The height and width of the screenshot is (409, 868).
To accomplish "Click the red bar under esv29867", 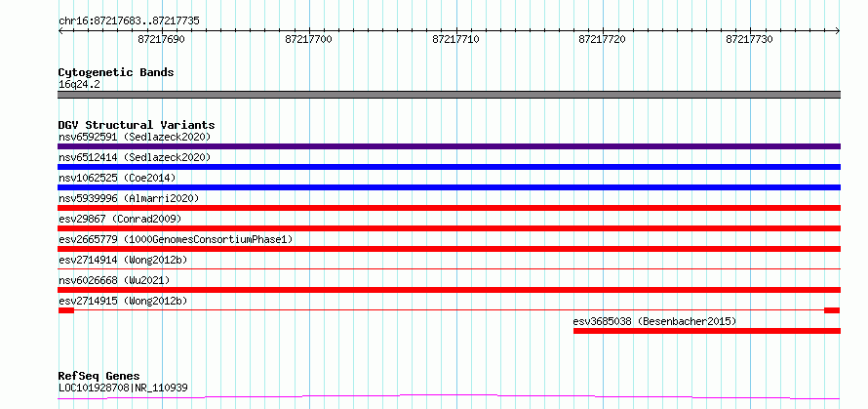I will [449, 228].
